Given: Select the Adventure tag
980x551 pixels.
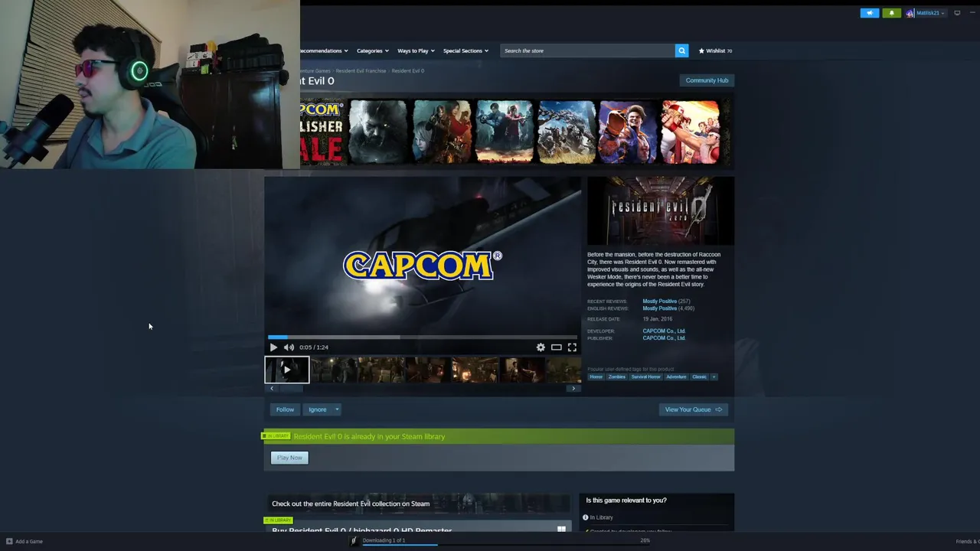Looking at the screenshot, I should pos(676,377).
